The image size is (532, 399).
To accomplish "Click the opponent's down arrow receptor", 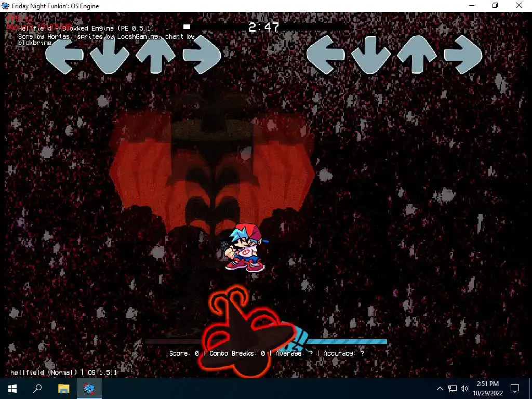I will click(x=110, y=55).
